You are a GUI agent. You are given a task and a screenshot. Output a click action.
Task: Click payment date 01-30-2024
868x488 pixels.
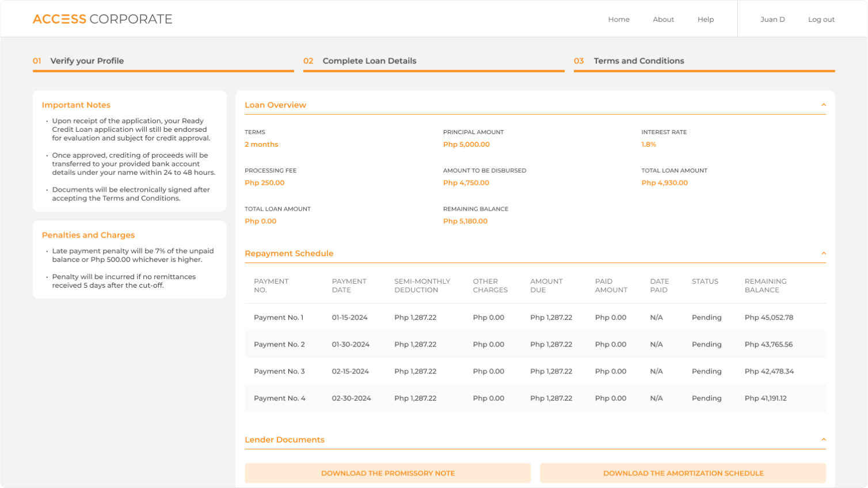[x=351, y=345]
